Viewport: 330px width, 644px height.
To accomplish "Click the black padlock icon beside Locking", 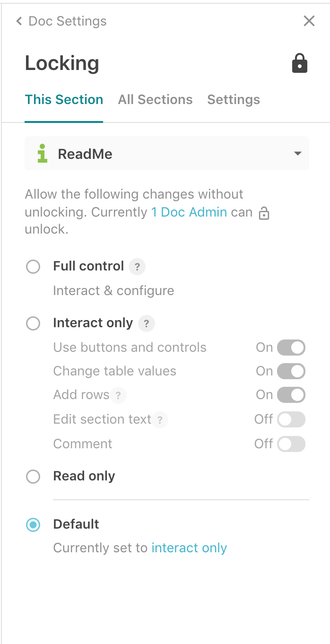I will pos(300,63).
